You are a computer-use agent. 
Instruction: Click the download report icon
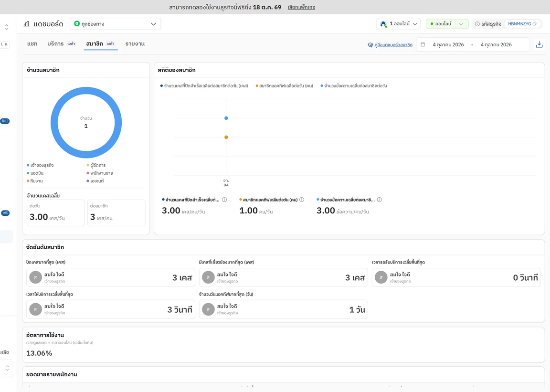tap(539, 44)
